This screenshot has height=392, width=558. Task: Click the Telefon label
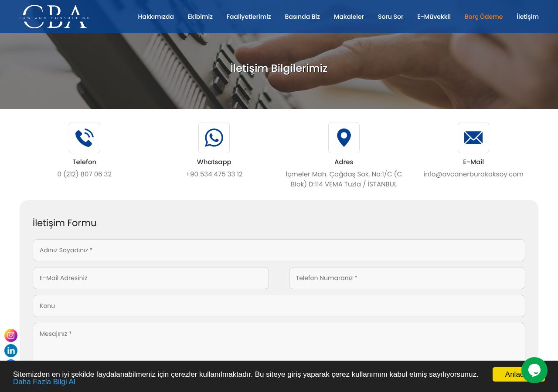tap(85, 162)
